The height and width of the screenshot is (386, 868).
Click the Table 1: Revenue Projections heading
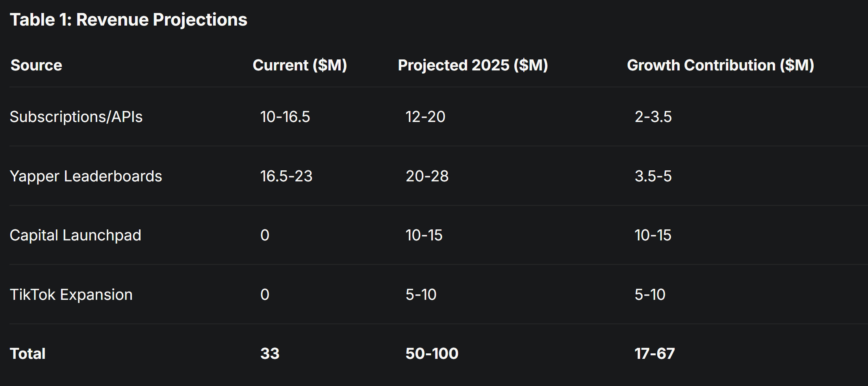pos(128,20)
